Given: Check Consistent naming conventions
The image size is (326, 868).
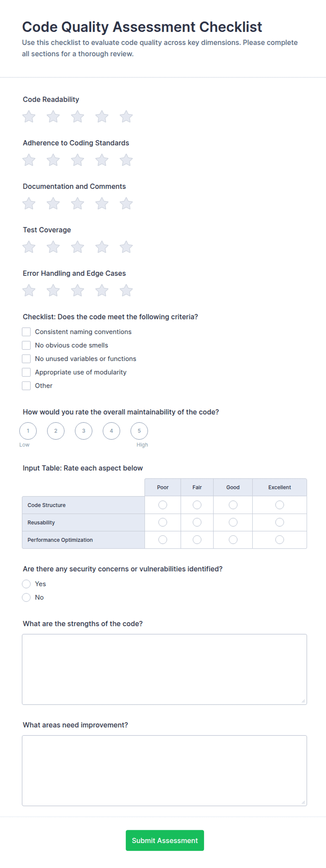Looking at the screenshot, I should pos(26,332).
